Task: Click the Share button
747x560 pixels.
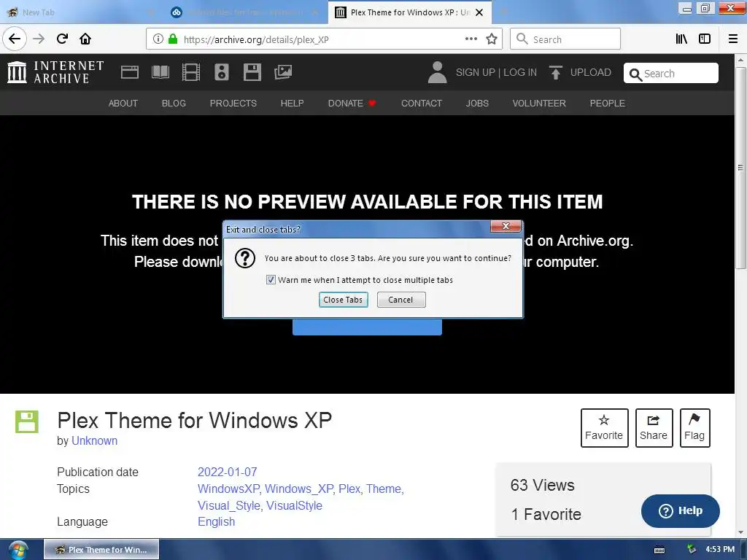Action: click(654, 427)
